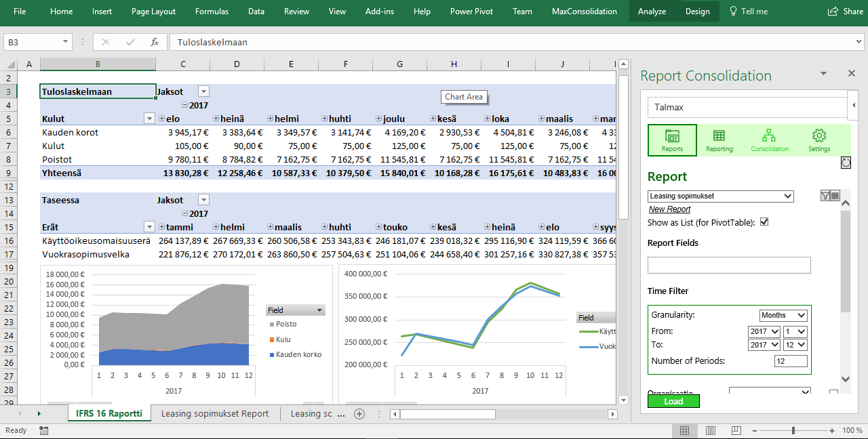Image resolution: width=868 pixels, height=439 pixels.
Task: Click the zoom out minus button
Action: point(754,430)
